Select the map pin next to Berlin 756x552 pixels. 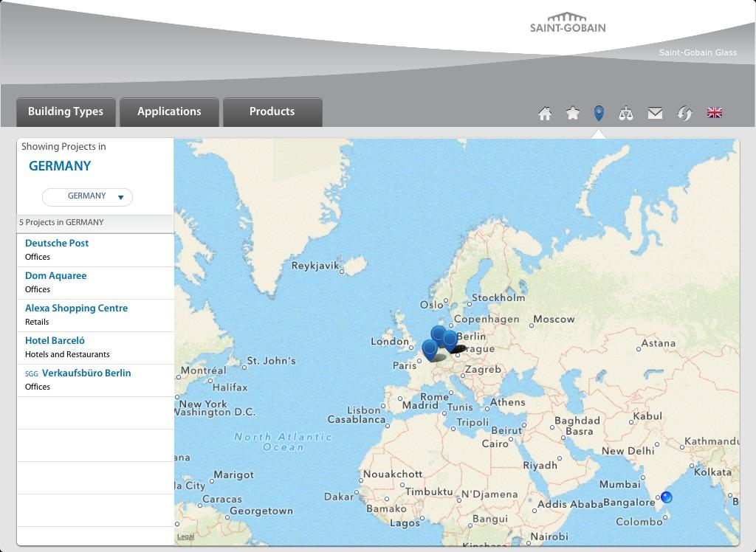pyautogui.click(x=450, y=340)
